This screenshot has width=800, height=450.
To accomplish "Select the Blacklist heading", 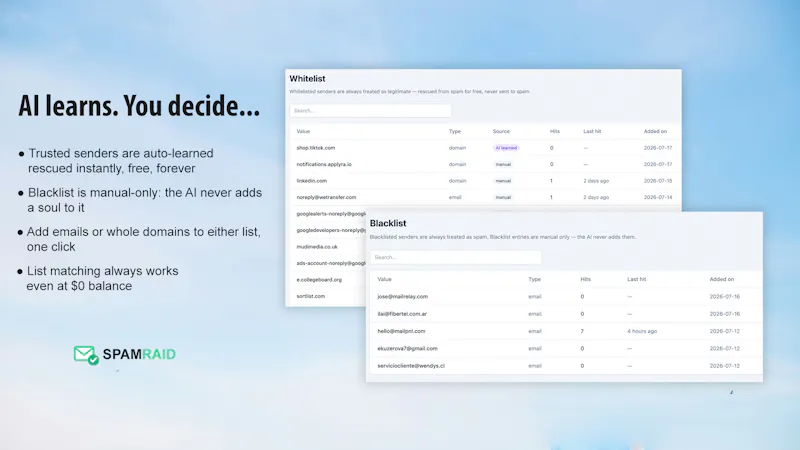I will point(388,223).
